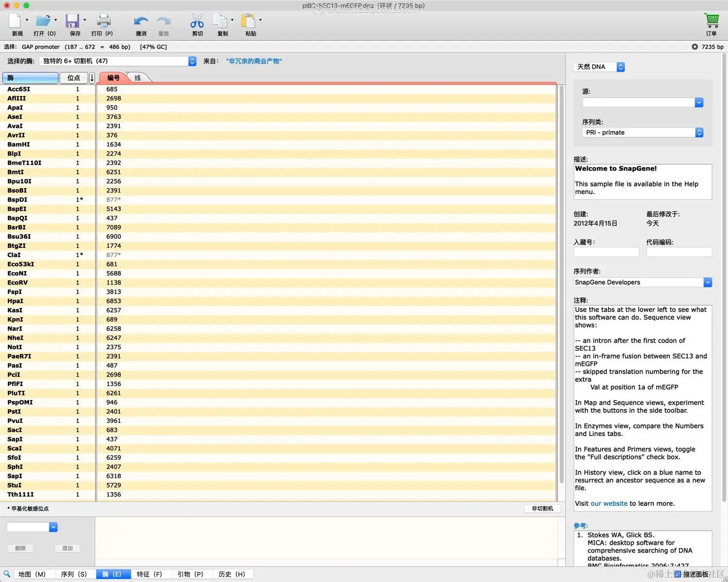Click the 非切割机 button
This screenshot has height=582, width=728.
543,509
